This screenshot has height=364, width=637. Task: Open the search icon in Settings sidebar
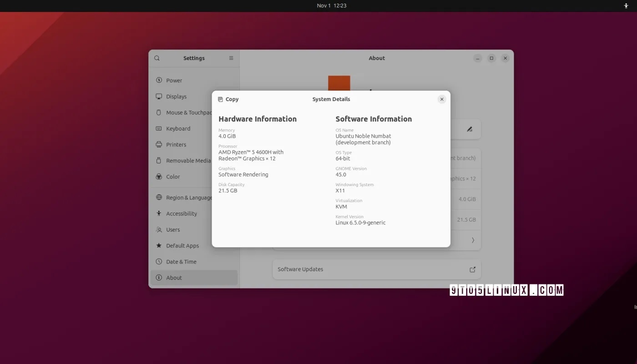tap(157, 58)
